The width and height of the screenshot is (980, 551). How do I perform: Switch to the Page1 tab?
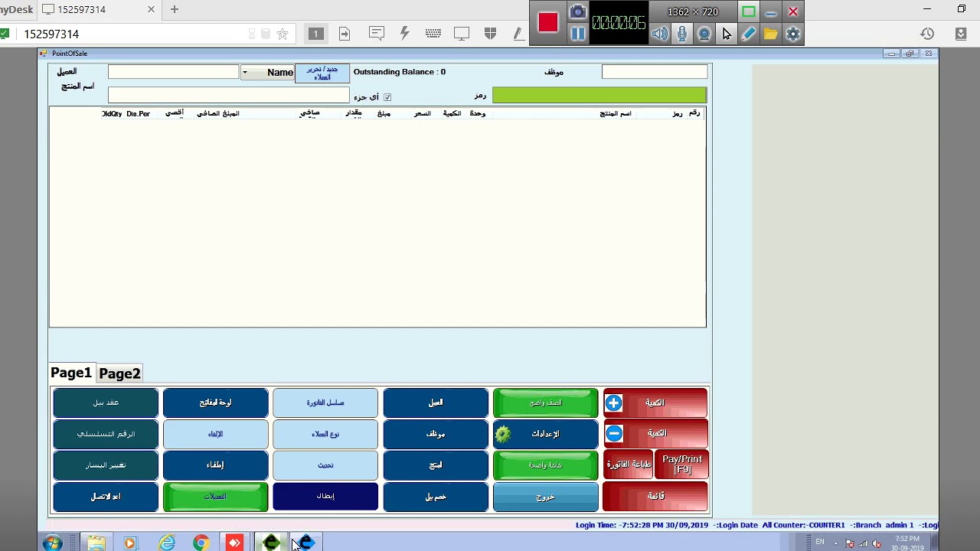coord(71,373)
